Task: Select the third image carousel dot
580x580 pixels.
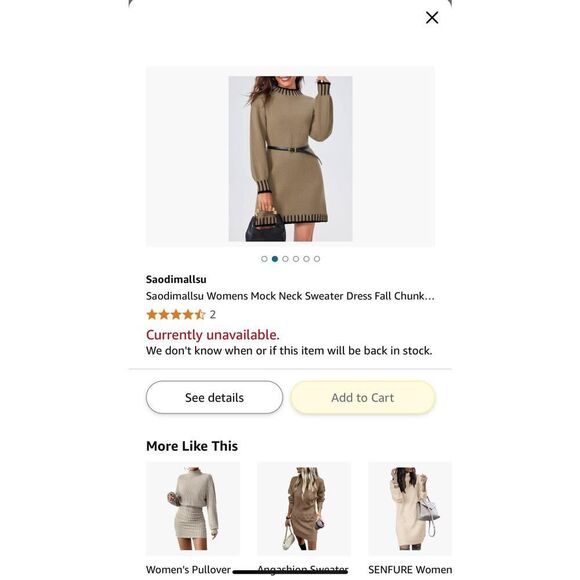Action: (285, 259)
